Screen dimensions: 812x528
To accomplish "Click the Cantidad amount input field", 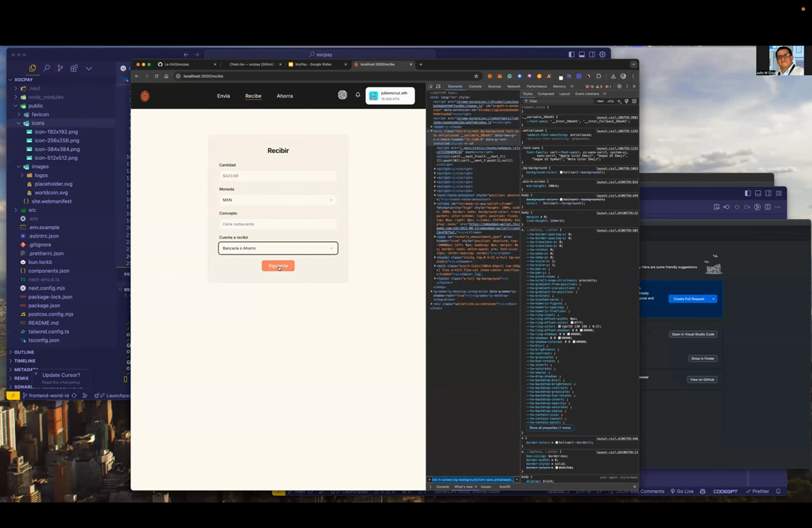I will [x=278, y=176].
